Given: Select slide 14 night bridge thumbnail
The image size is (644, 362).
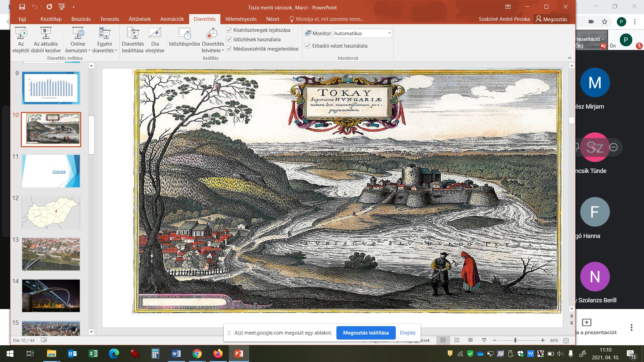Looking at the screenshot, I should (x=51, y=296).
